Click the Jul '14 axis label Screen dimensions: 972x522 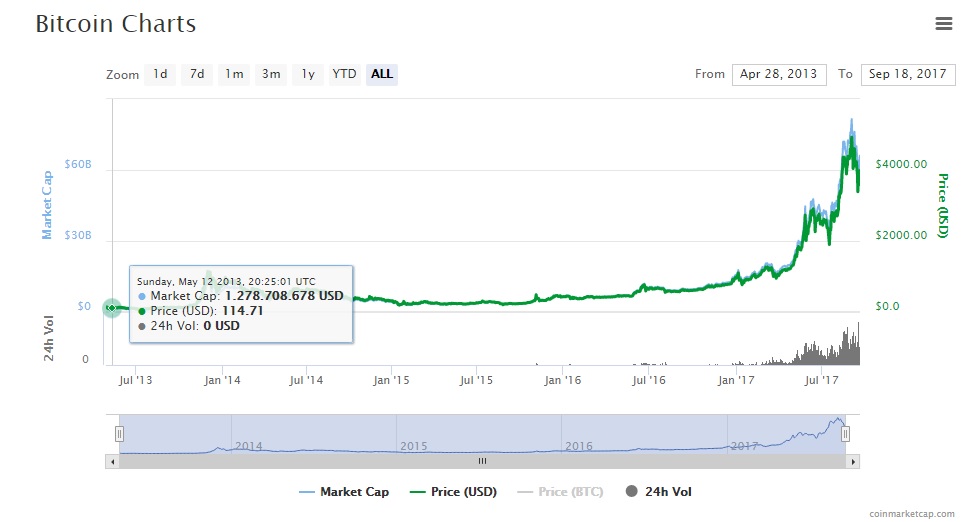306,380
